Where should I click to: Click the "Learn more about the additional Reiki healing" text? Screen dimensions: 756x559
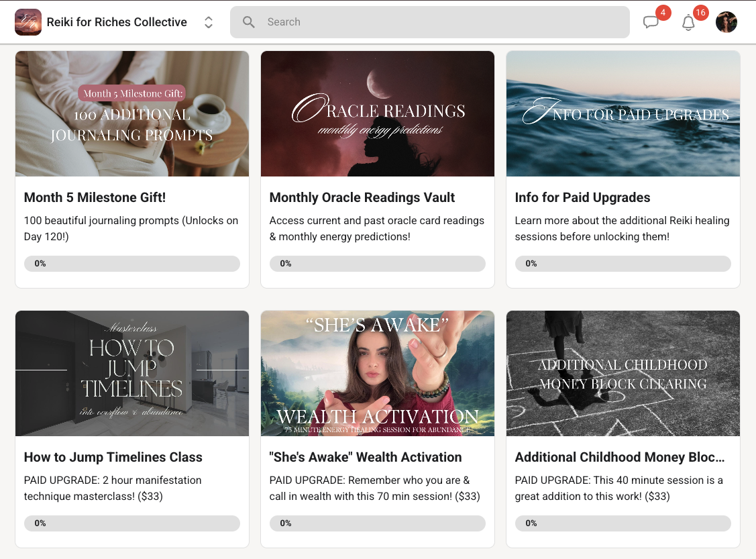click(622, 229)
